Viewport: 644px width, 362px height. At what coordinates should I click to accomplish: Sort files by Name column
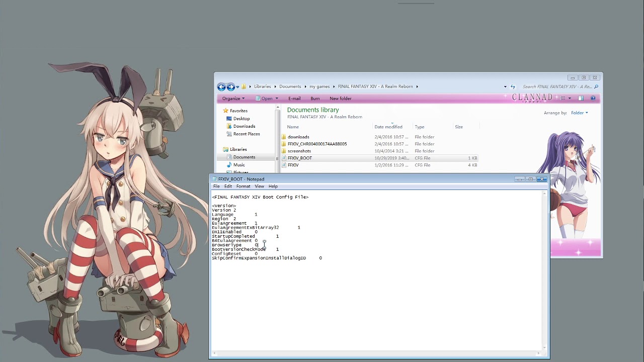coord(293,127)
